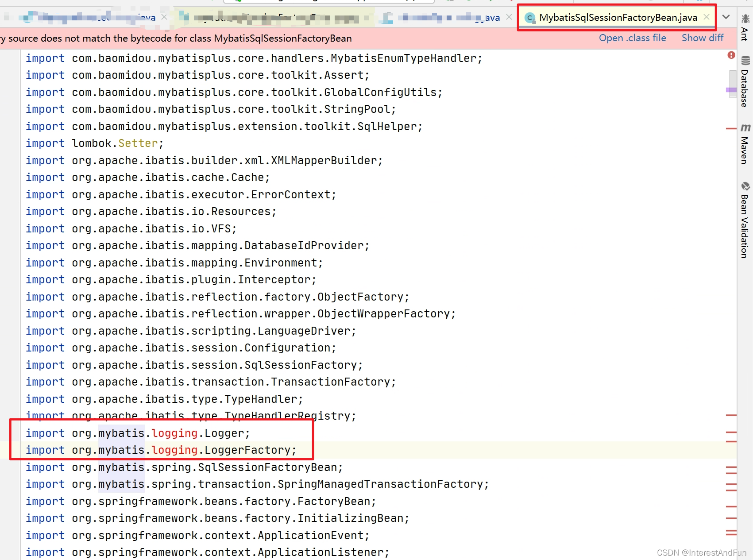Click the ApplicationListener import line
The image size is (753, 560).
coord(207,552)
